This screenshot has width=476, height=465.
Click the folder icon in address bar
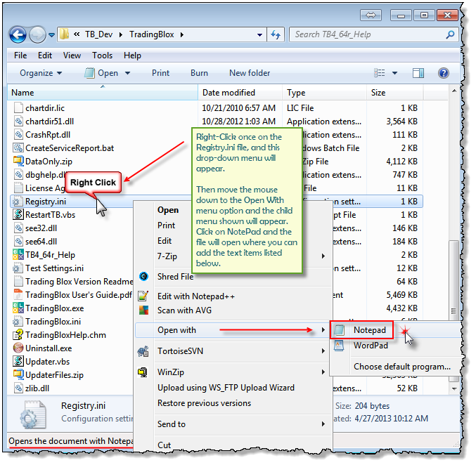[x=64, y=34]
